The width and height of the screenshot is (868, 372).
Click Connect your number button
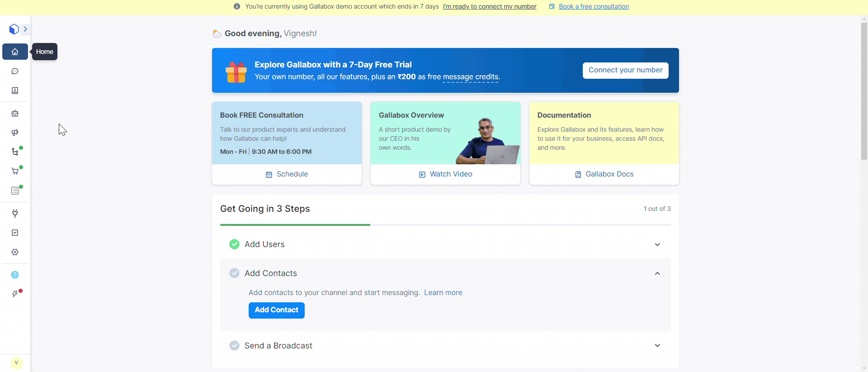pos(625,70)
